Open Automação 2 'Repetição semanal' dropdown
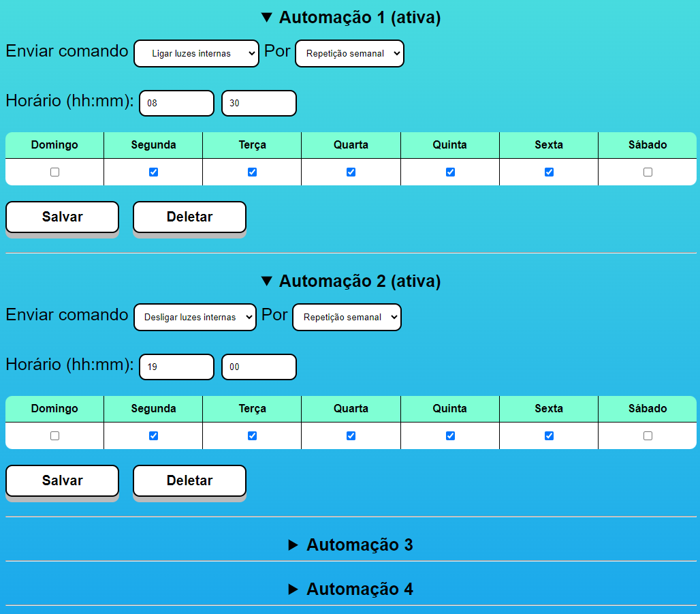The image size is (700, 614). 347,318
